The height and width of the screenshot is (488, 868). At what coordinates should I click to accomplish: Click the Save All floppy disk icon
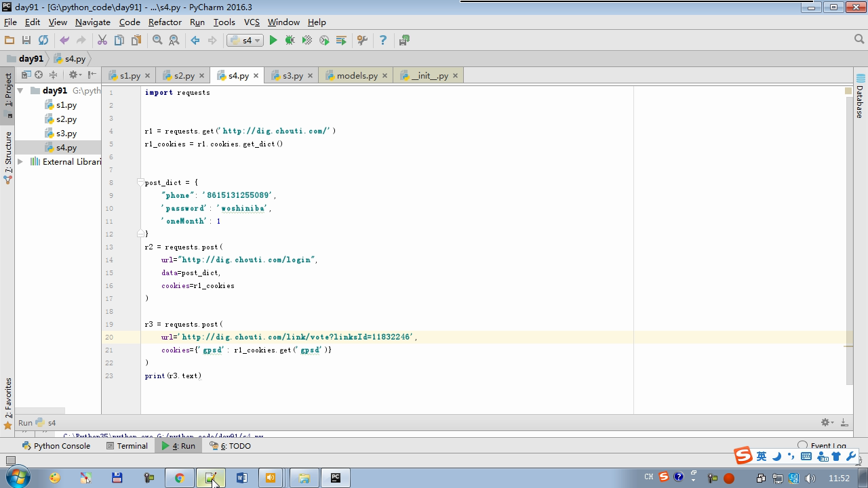tap(26, 41)
